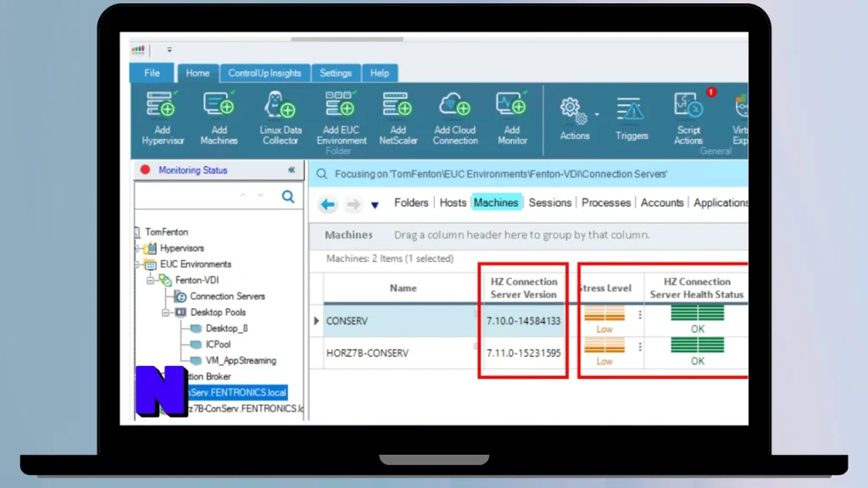Collapse the left panel with double chevron
This screenshot has width=868, height=488.
point(292,169)
